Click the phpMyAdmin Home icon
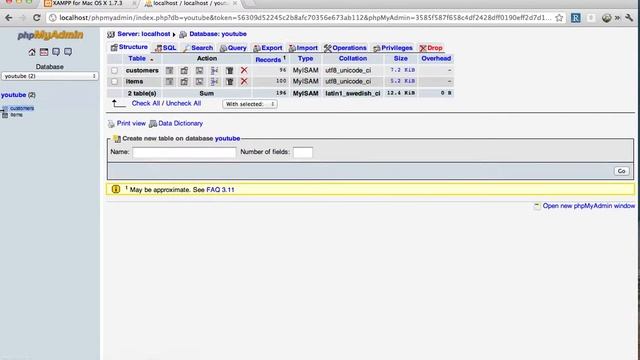This screenshot has height=360, width=640. pos(32,52)
